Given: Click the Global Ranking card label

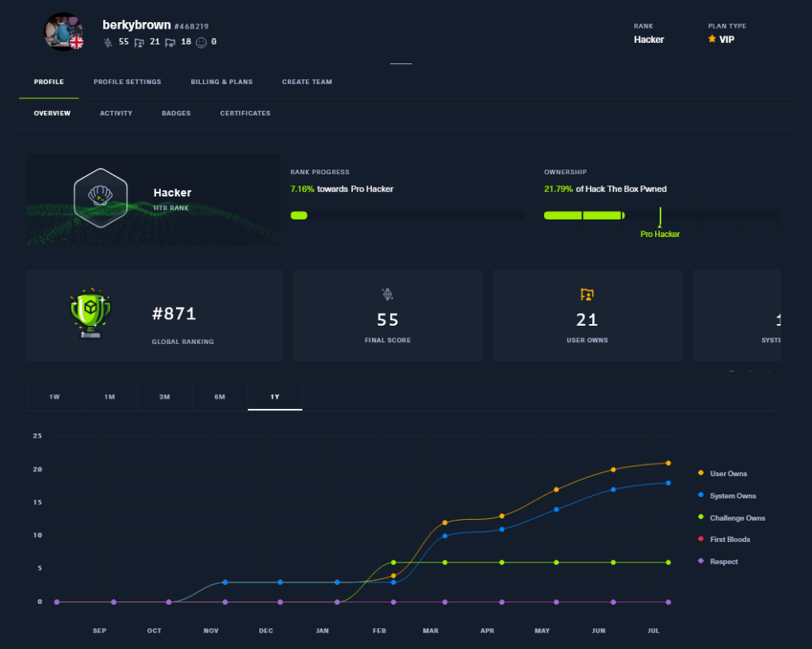Looking at the screenshot, I should coord(183,342).
